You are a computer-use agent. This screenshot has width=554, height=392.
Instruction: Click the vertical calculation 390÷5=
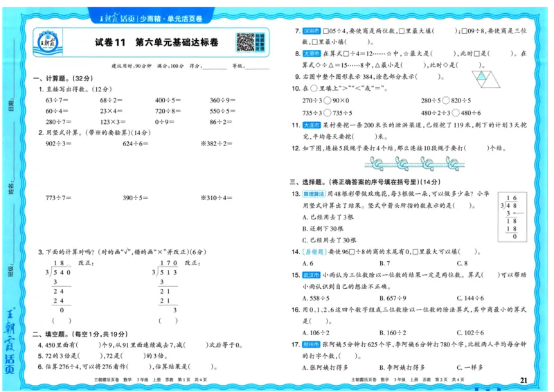click(136, 198)
